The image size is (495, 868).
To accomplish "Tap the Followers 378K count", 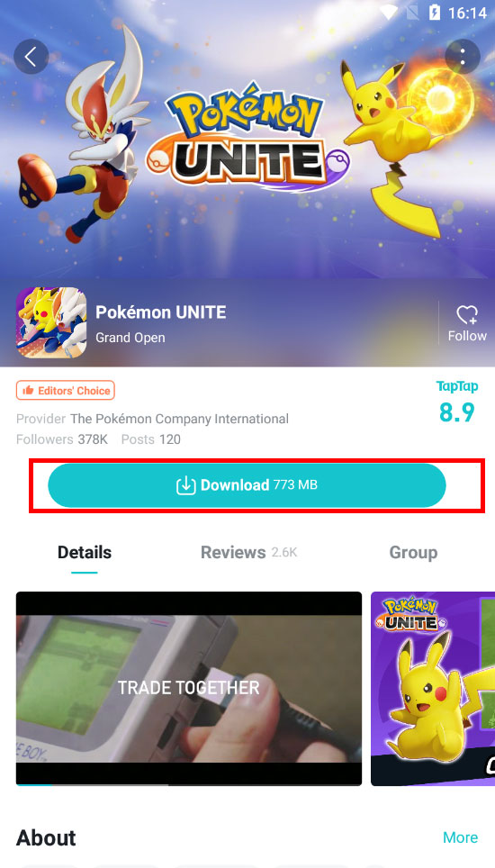I will point(62,439).
